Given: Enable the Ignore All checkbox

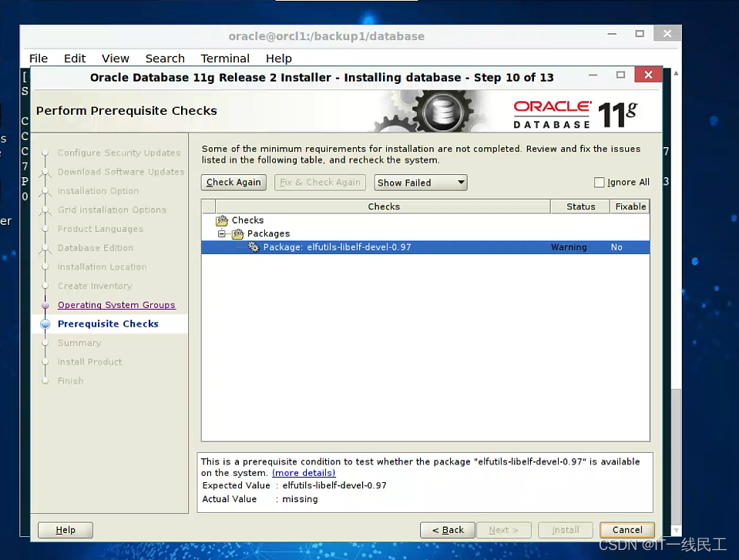Looking at the screenshot, I should click(x=599, y=182).
